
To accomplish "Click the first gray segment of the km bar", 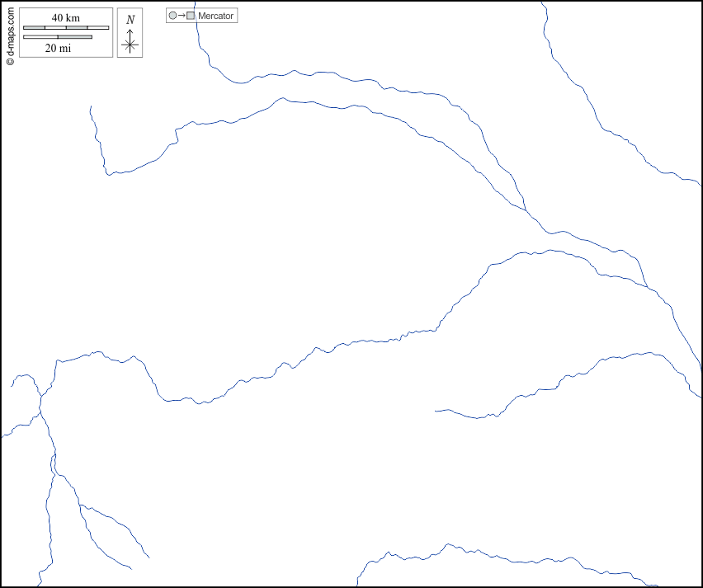I will (x=34, y=28).
